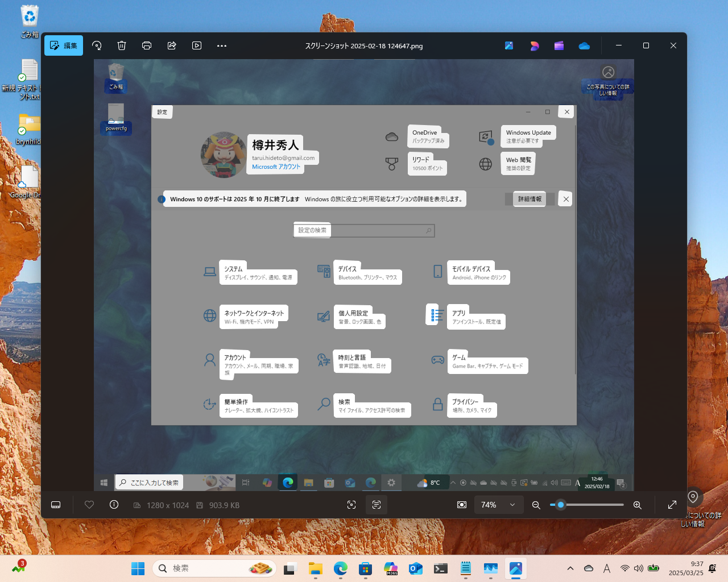
Task: Open the Designer icon in Photos title bar
Action: 534,45
